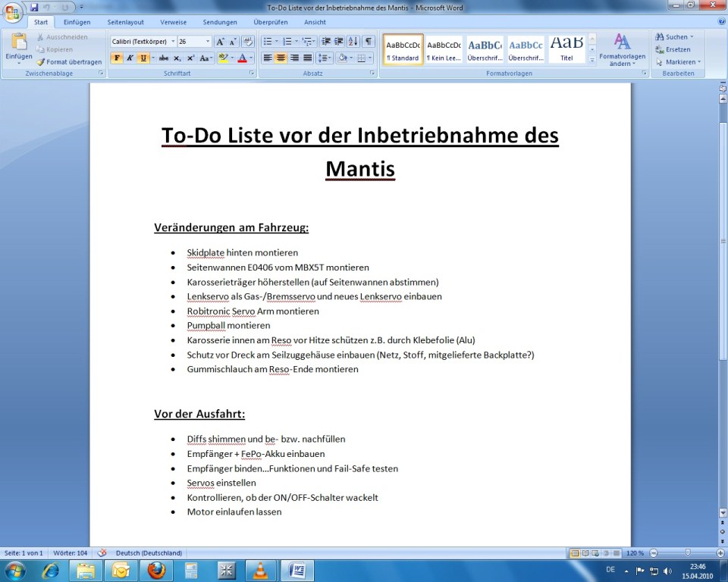Save document via Quick Access floppy icon
Image resolution: width=728 pixels, height=582 pixels.
(x=34, y=8)
